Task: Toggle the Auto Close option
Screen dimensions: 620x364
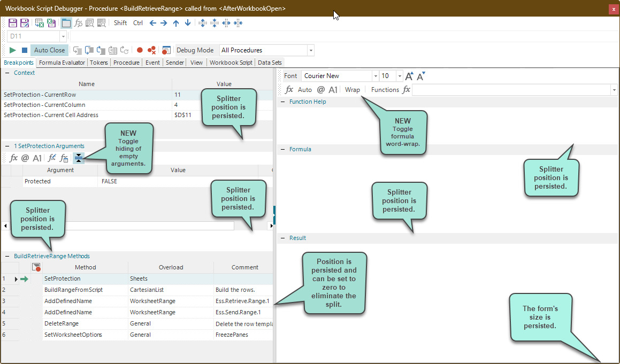Action: click(49, 50)
